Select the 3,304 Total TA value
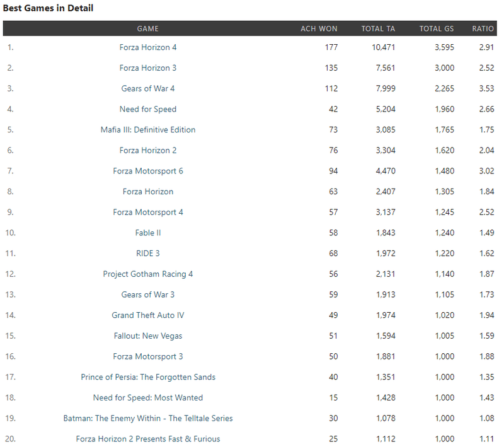 [386, 150]
